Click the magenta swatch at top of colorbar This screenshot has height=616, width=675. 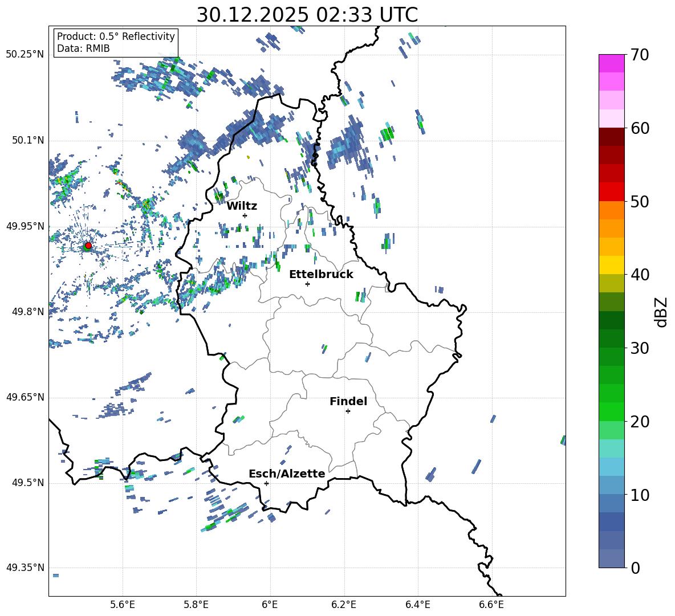[x=611, y=63]
